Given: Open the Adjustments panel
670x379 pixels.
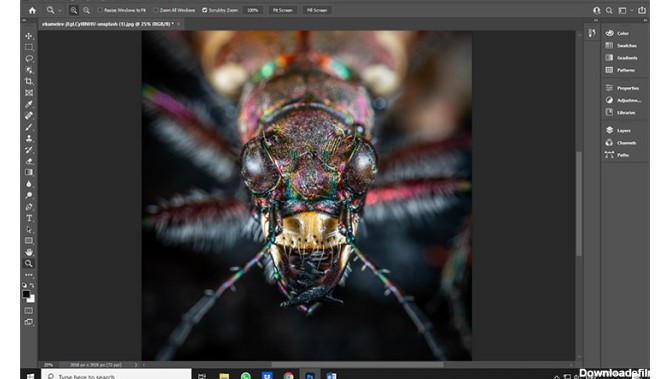Looking at the screenshot, I should point(623,100).
